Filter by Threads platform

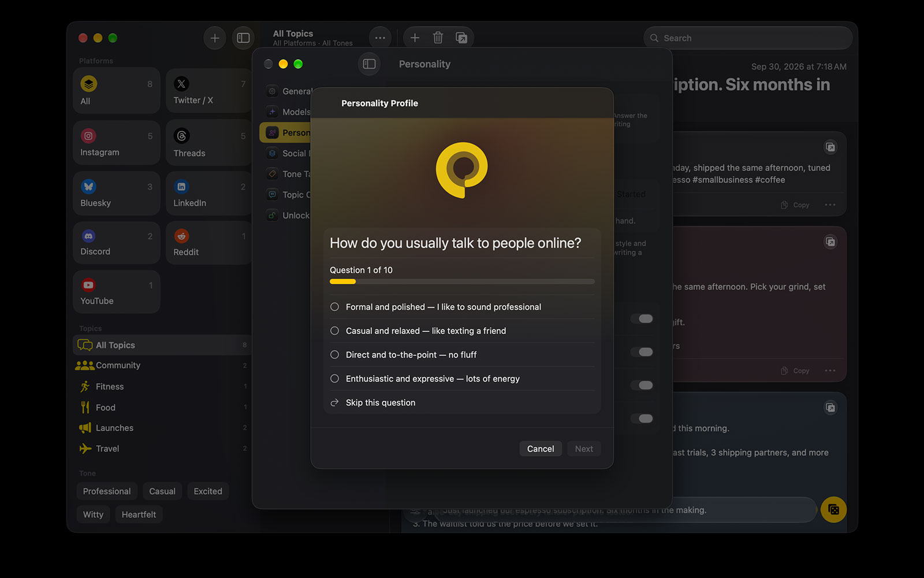[x=209, y=143]
